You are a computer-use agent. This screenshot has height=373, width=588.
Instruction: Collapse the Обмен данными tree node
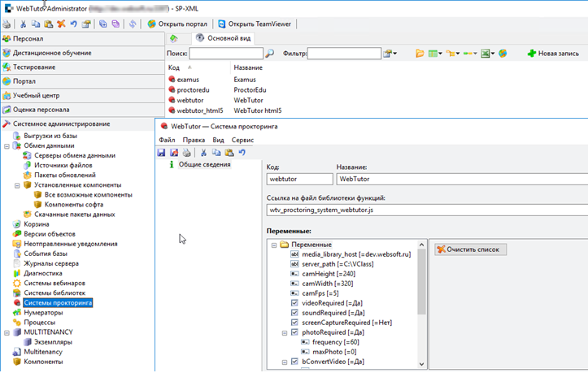7,145
